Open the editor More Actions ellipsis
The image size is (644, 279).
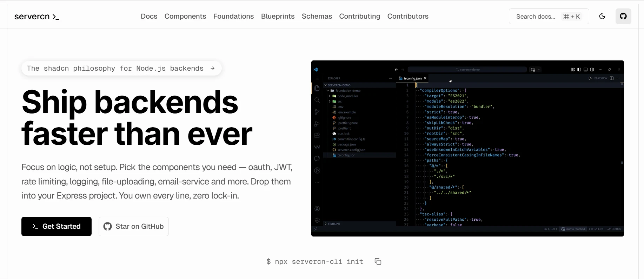(618, 78)
